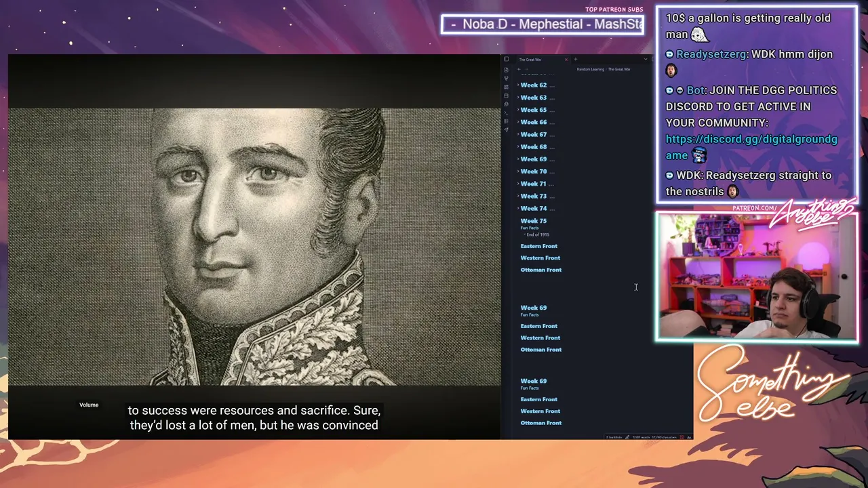This screenshot has height=488, width=868.
Task: Expand the Week 62 heading
Action: (518, 85)
